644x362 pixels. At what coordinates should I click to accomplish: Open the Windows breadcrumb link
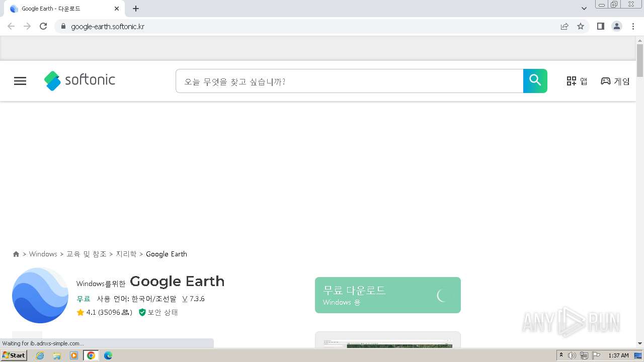coord(43,254)
